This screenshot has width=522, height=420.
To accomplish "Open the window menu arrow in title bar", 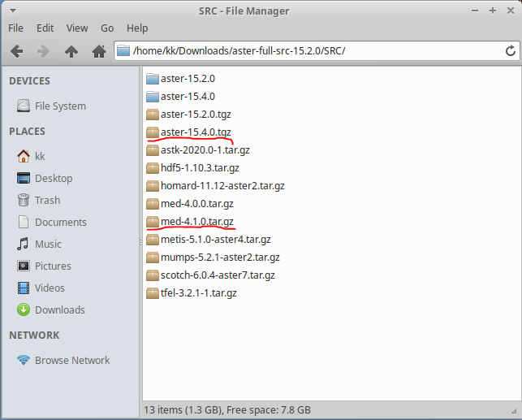I will (13, 11).
